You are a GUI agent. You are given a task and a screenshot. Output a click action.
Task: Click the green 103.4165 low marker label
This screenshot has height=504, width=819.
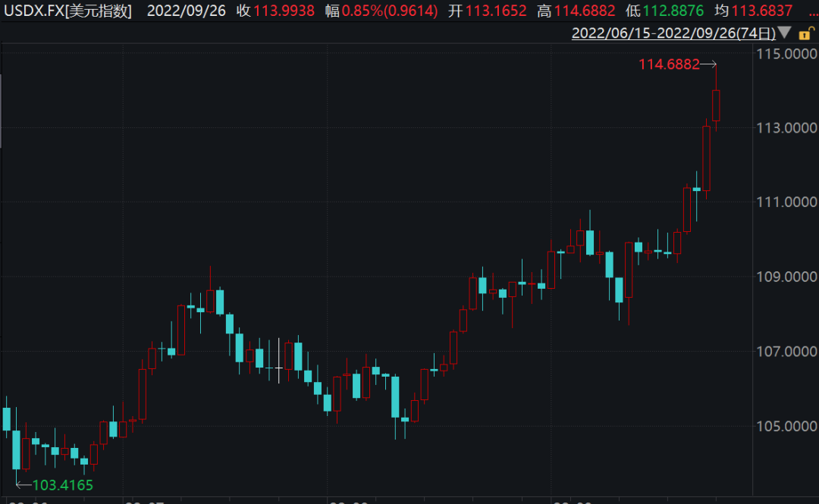tap(63, 485)
